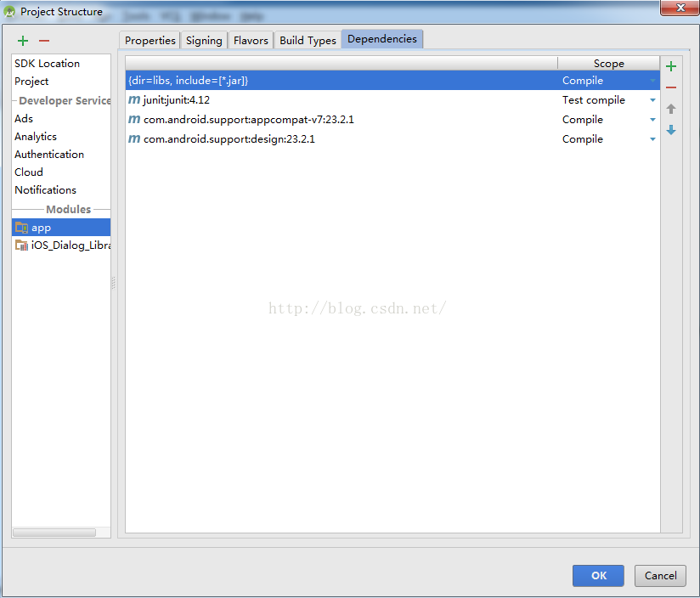
Task: Click the sidebar splitter grip handle
Action: (x=113, y=283)
